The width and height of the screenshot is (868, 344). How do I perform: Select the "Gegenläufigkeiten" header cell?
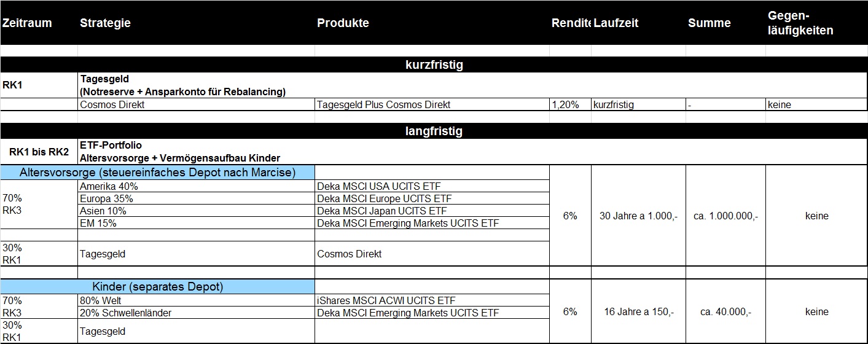click(800, 24)
